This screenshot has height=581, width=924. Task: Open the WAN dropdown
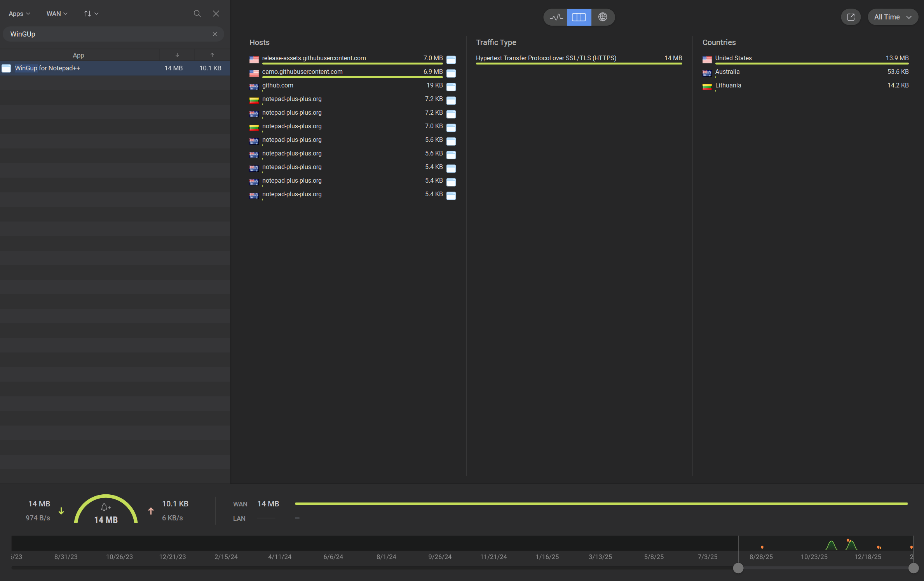(x=57, y=14)
